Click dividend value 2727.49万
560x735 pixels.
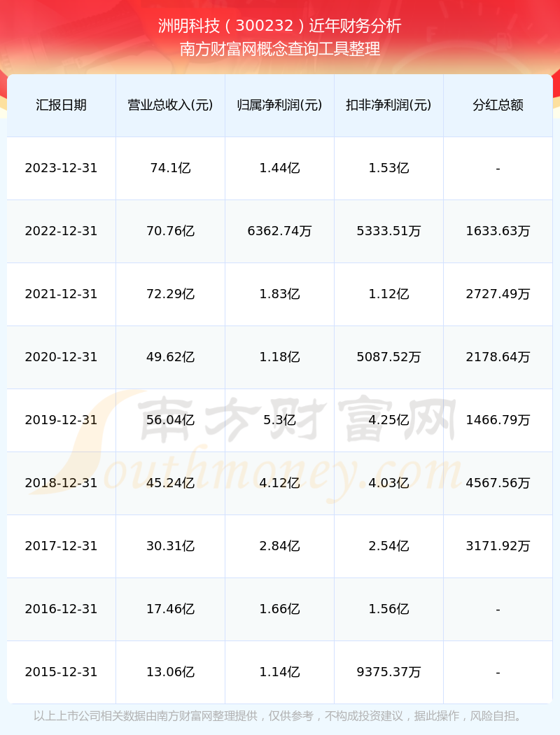click(498, 294)
